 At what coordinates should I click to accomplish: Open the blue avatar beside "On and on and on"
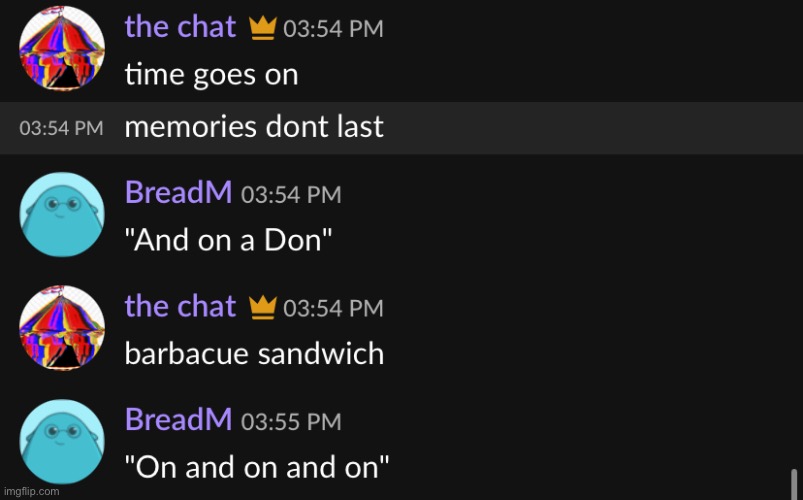(62, 441)
